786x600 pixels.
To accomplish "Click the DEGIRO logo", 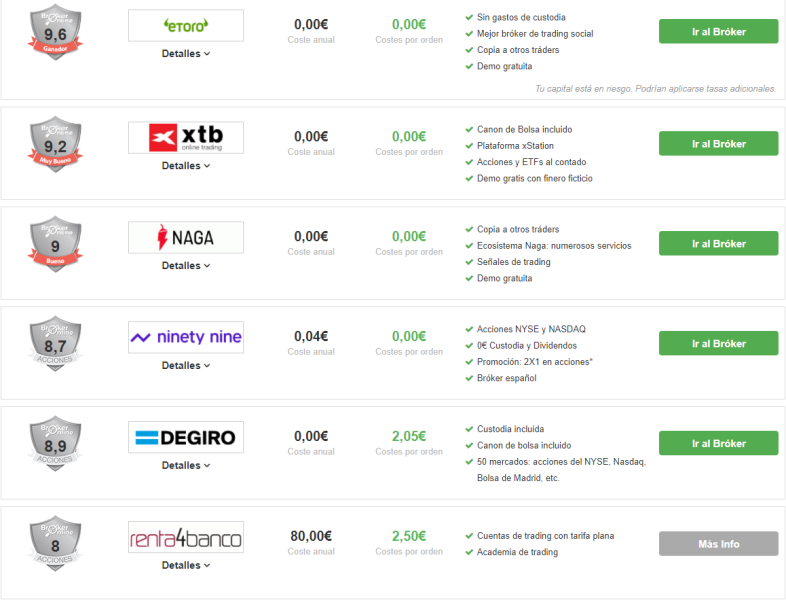I will click(185, 437).
